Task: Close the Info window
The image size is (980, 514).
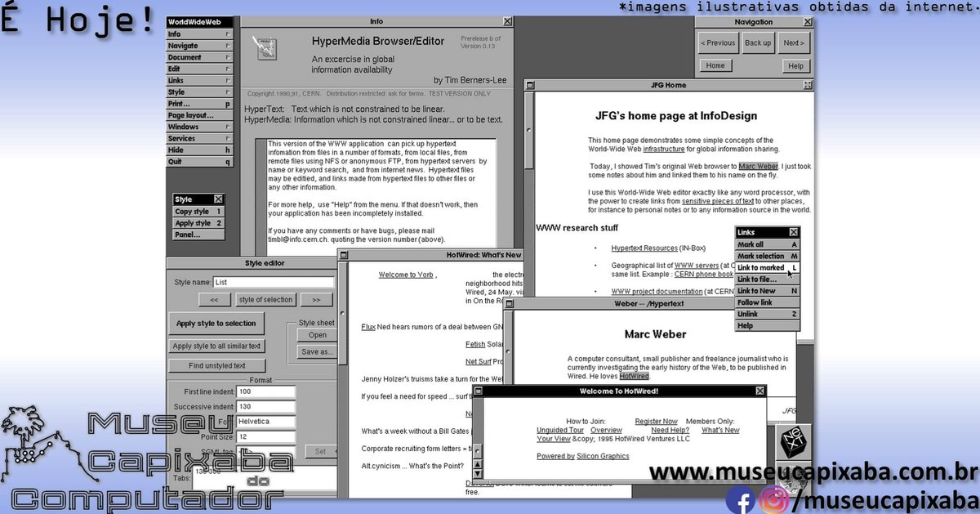Action: (507, 21)
